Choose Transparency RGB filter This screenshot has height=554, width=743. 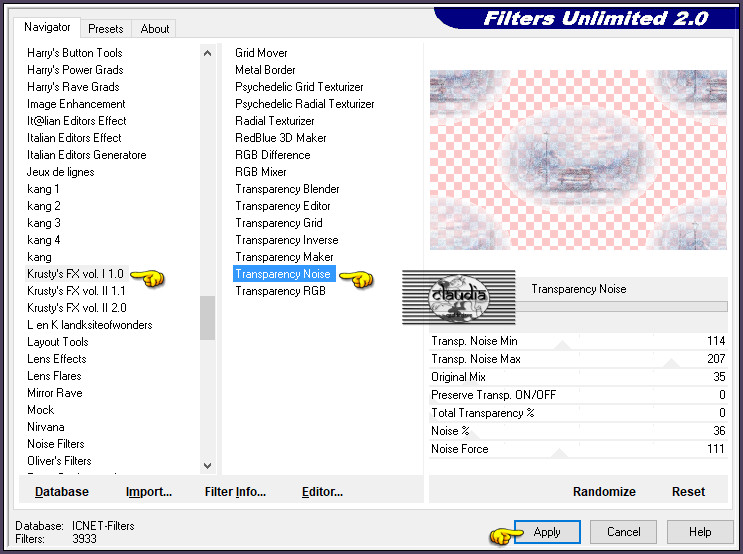[281, 291]
